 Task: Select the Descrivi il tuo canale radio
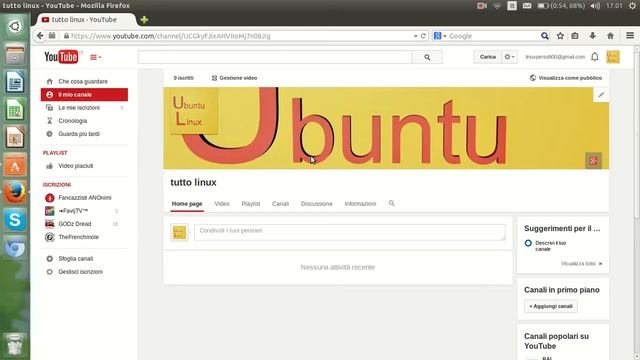tap(528, 243)
